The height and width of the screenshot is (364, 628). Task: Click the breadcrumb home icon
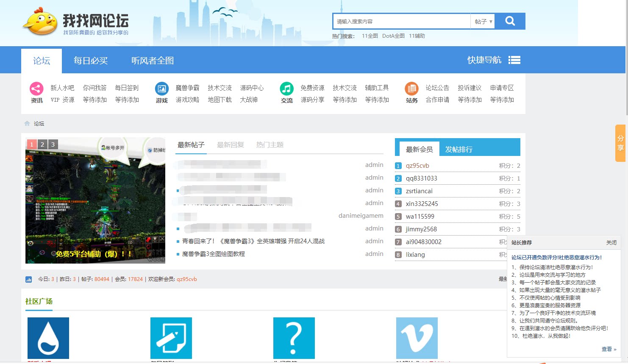27,123
